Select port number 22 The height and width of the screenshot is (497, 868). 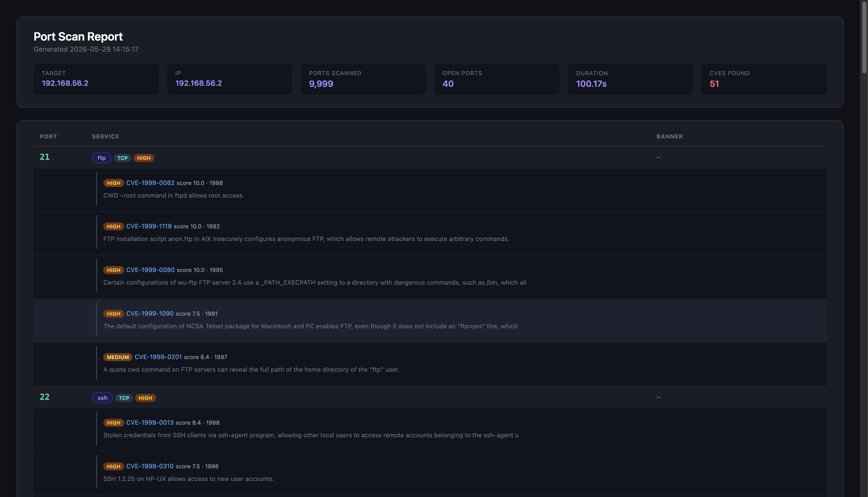pos(45,397)
